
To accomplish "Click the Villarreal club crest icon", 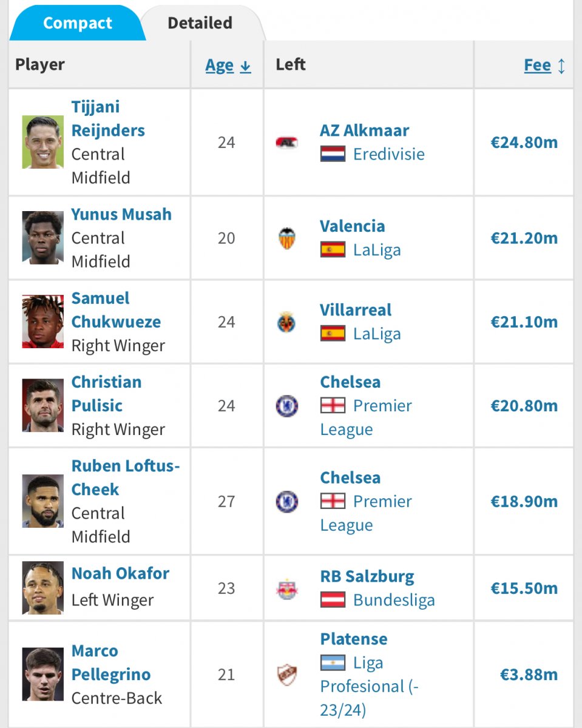I will 286,322.
